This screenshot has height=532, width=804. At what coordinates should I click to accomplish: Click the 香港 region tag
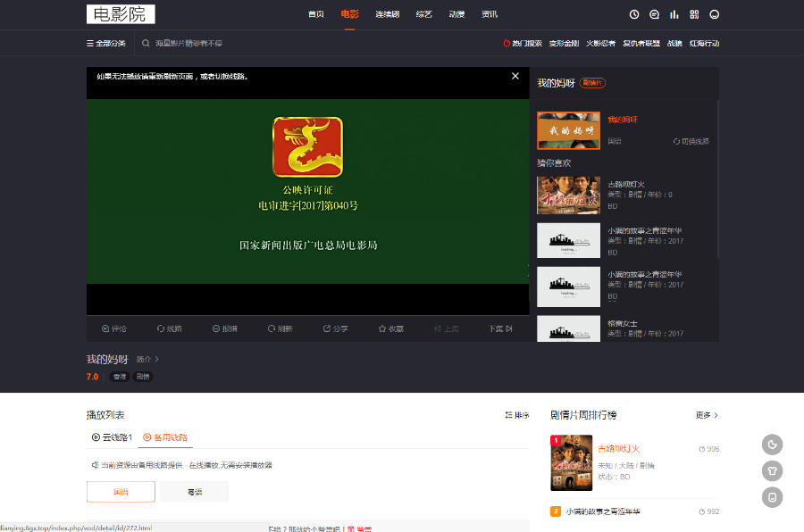coord(120,377)
